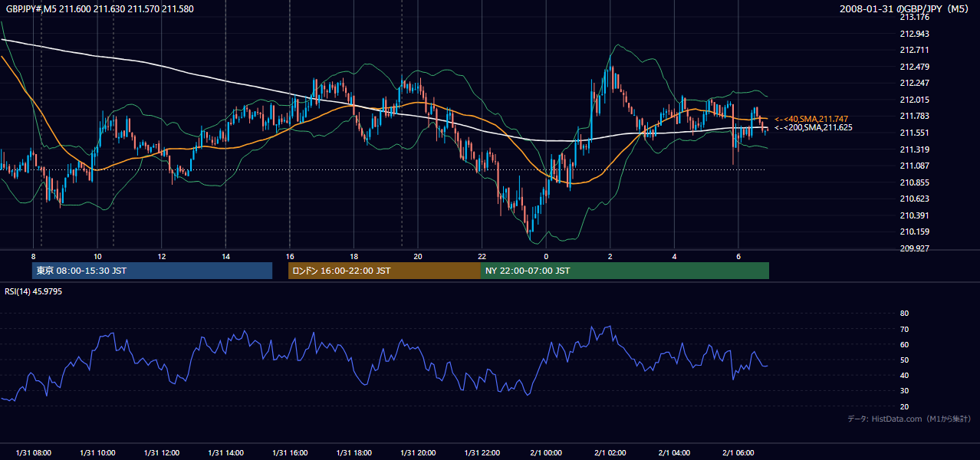Click hour tick 2 under the price chart
Image resolution: width=980 pixels, height=460 pixels.
pyautogui.click(x=610, y=256)
